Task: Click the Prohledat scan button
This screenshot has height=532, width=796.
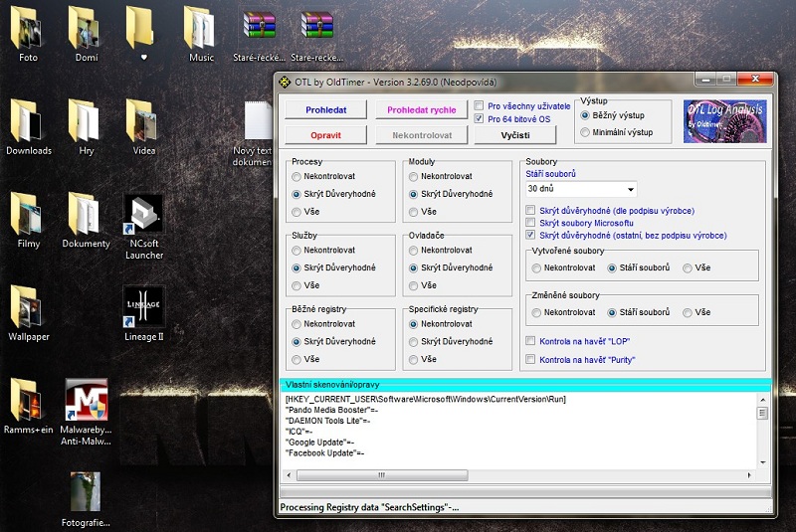Action: (326, 109)
